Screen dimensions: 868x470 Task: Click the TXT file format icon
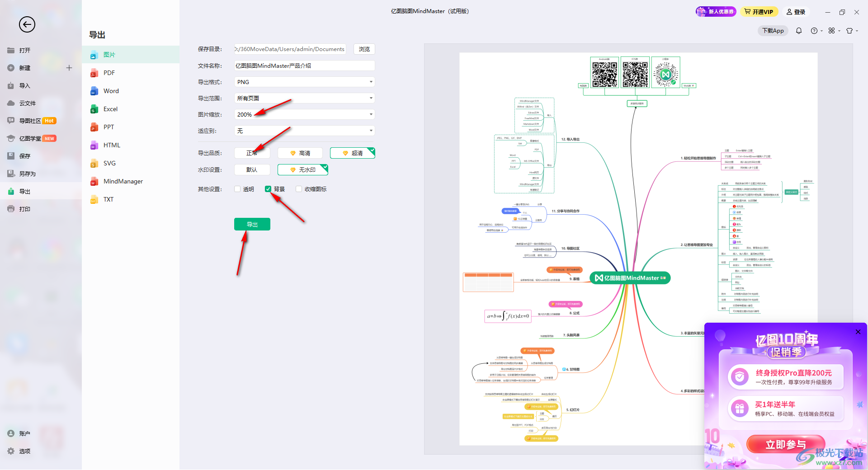pyautogui.click(x=94, y=200)
